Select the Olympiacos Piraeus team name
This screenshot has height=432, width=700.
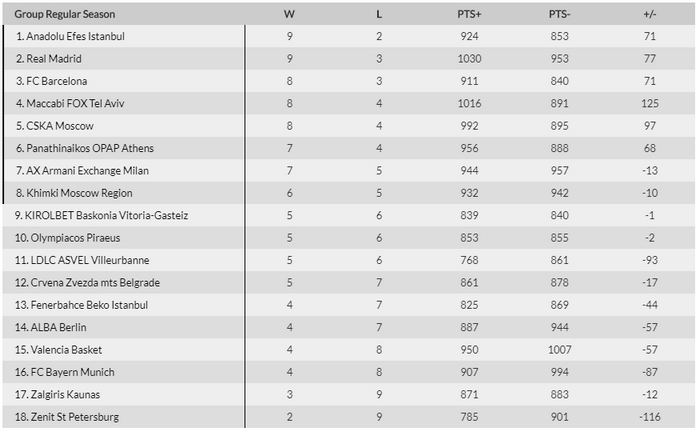(x=75, y=237)
